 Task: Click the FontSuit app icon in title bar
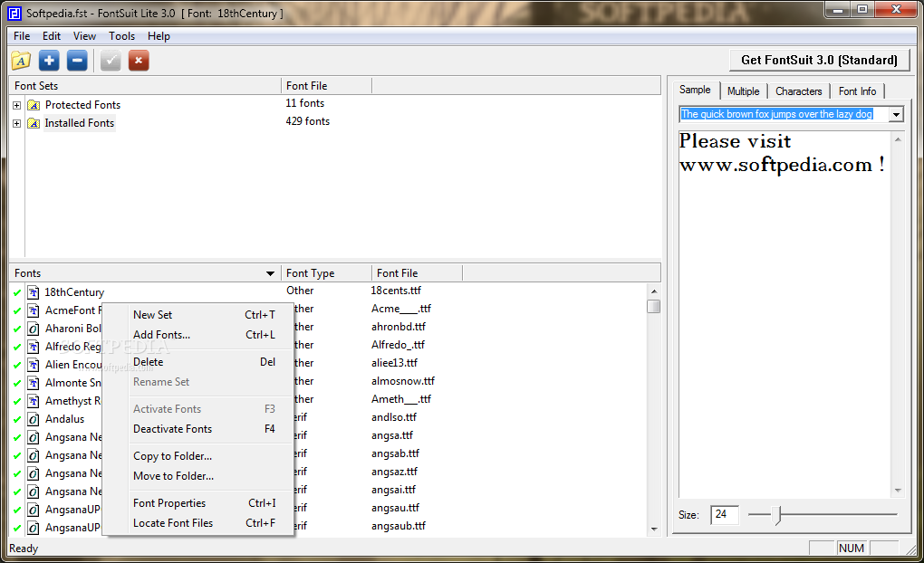point(14,13)
